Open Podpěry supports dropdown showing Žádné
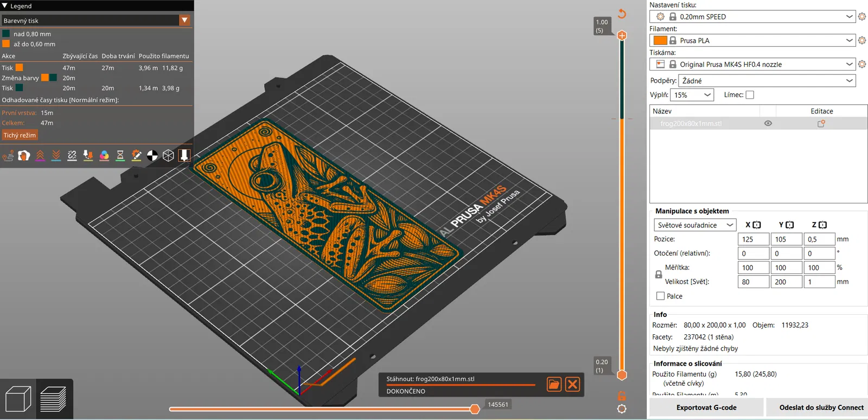868x420 pixels. pyautogui.click(x=767, y=80)
